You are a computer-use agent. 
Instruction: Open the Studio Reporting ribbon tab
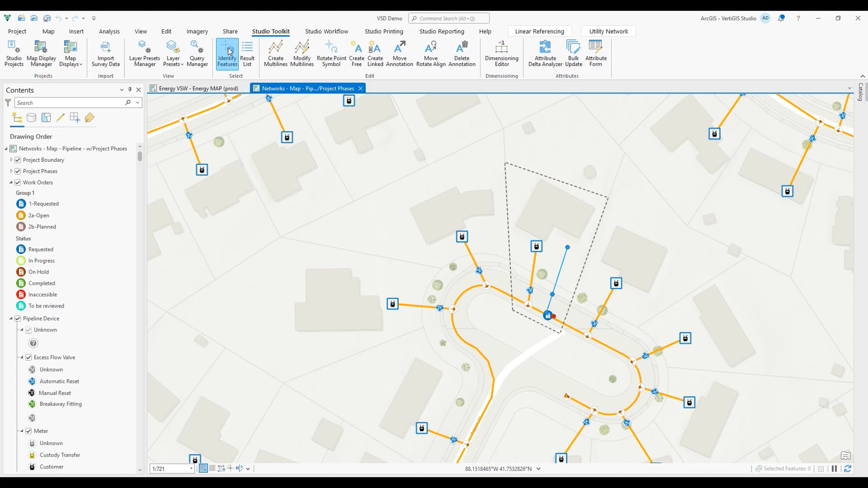442,31
